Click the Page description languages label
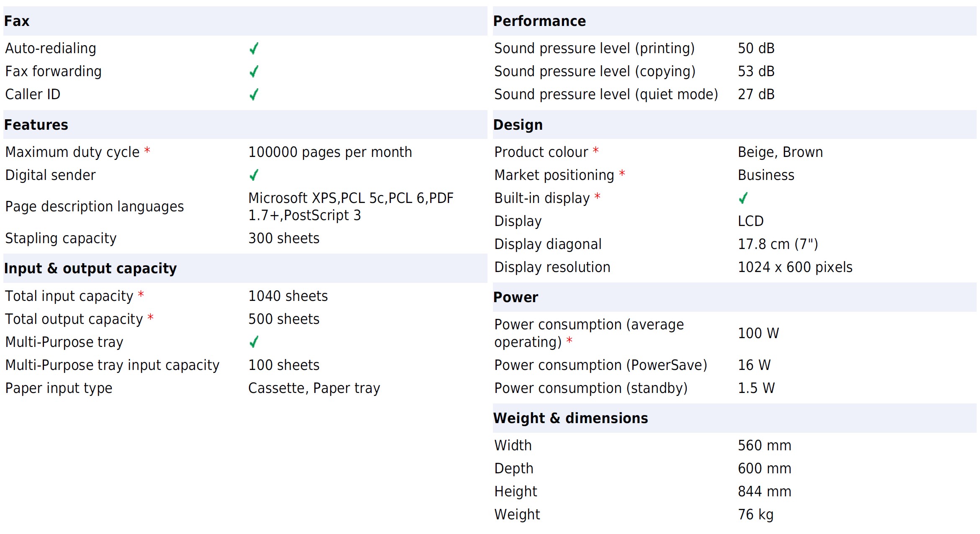 click(95, 206)
